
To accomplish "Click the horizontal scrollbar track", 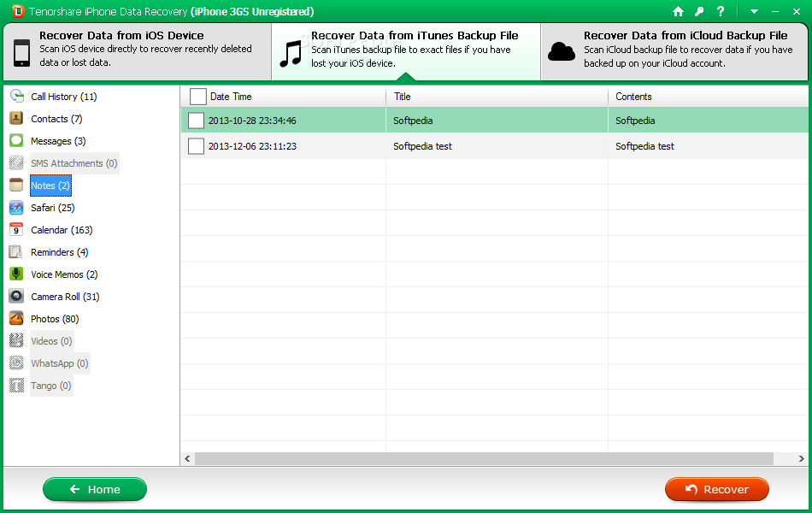I will (484, 458).
